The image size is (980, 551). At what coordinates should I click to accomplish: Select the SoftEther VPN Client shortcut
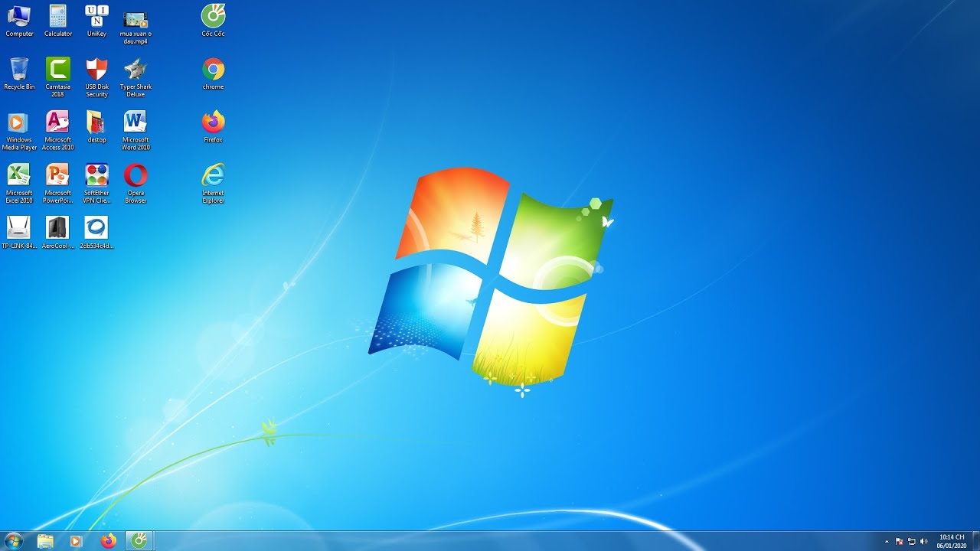pos(96,183)
